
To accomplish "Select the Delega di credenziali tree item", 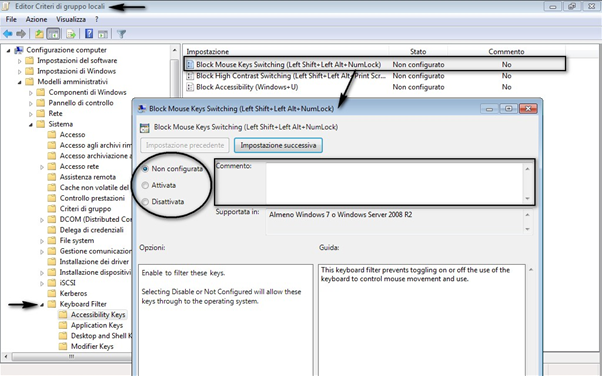I will [x=91, y=230].
